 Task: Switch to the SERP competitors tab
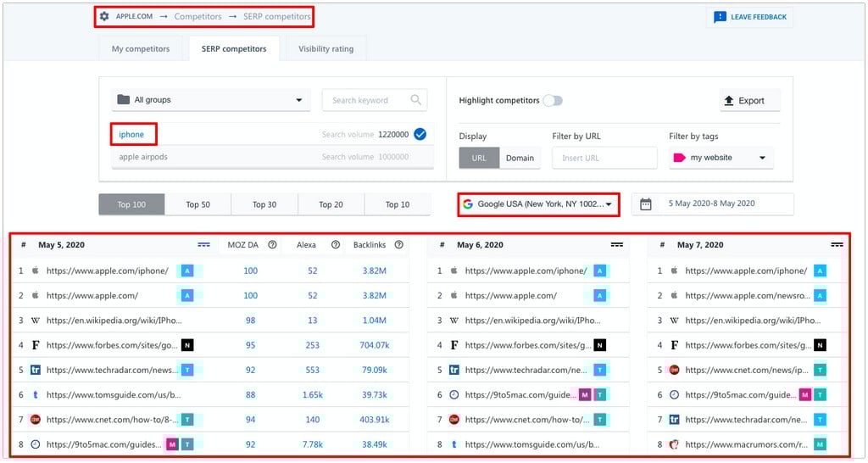(234, 48)
